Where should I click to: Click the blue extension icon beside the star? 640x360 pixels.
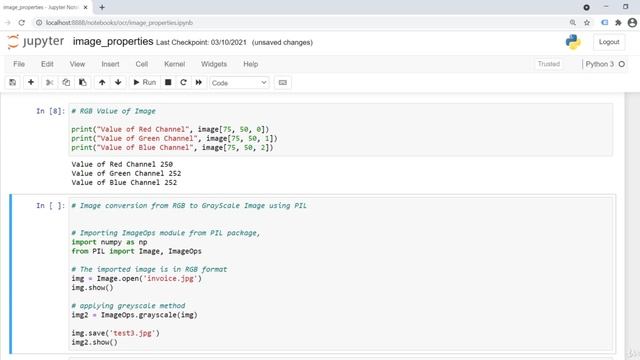coord(604,23)
